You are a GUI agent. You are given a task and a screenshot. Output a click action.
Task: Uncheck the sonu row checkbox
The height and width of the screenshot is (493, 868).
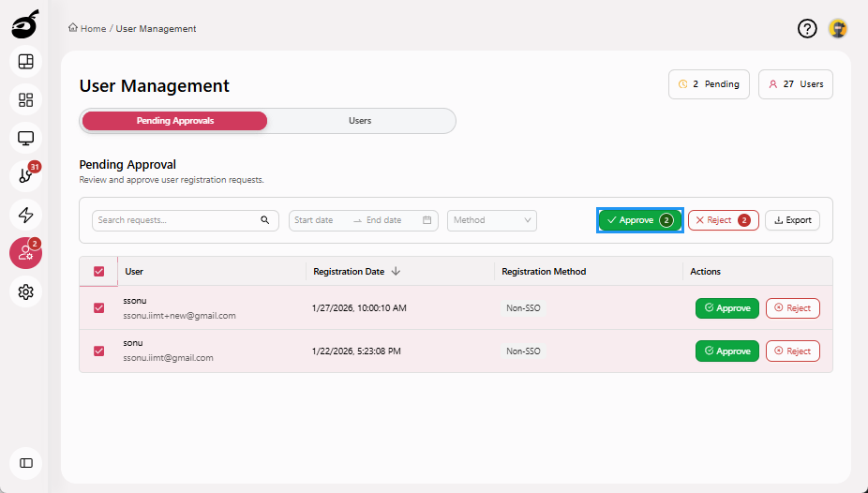(99, 351)
